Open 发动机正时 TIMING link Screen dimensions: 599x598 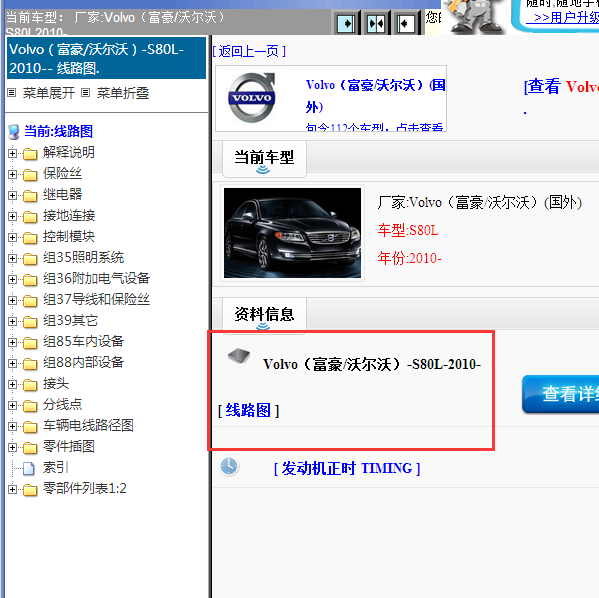coord(347,468)
